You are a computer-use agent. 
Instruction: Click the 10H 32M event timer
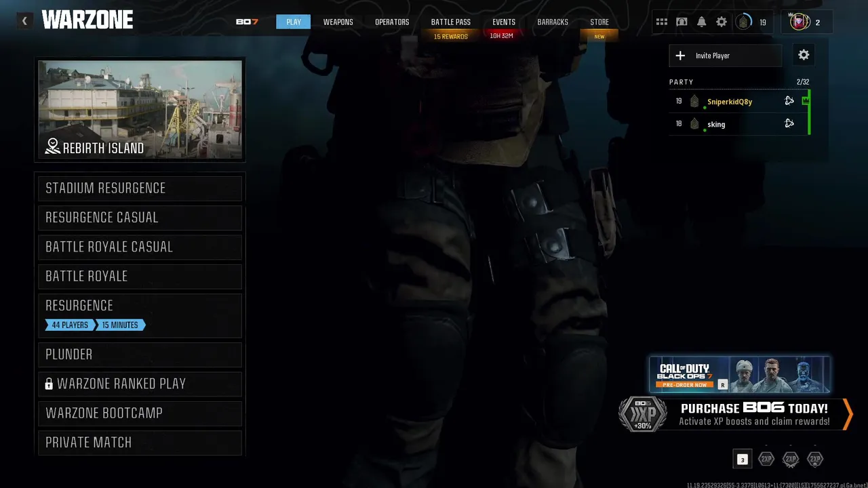(502, 36)
